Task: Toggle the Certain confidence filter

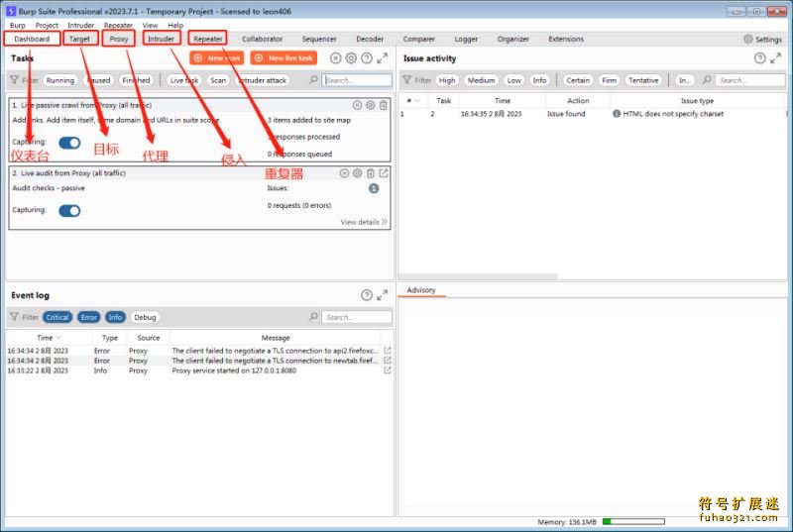Action: pyautogui.click(x=578, y=80)
